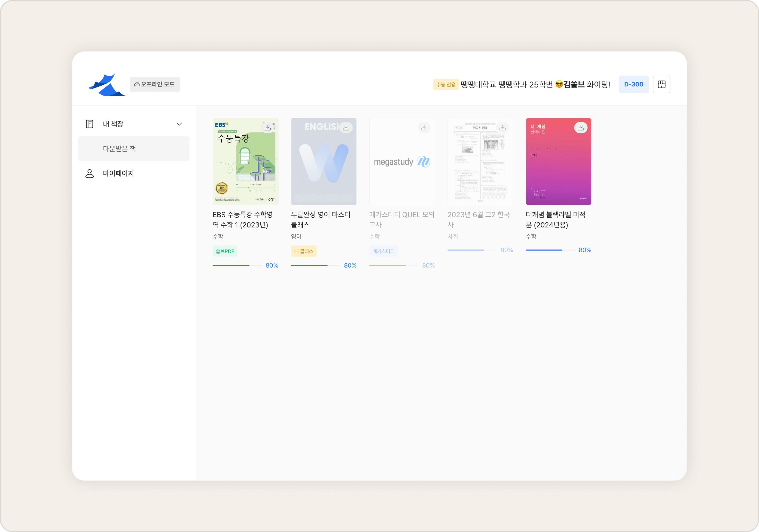This screenshot has height=532, width=759.
Task: Click EBS 수능특강 progress bar
Action: (x=237, y=265)
